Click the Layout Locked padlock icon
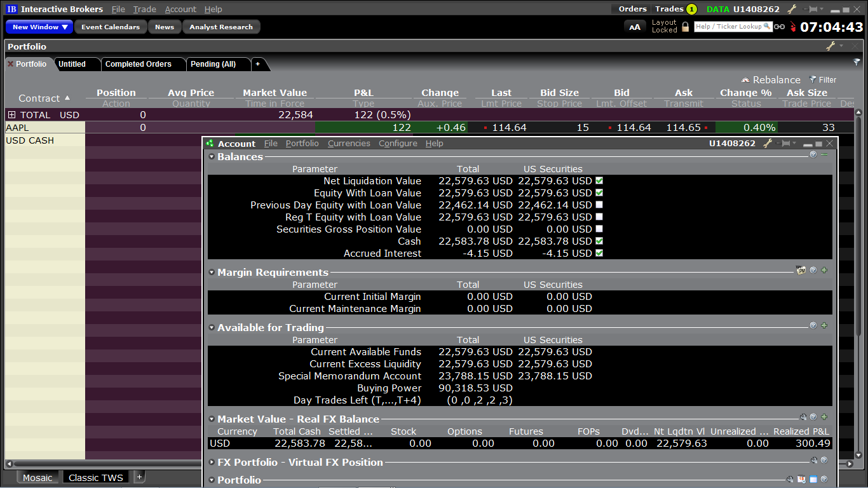868x488 pixels. pyautogui.click(x=686, y=27)
